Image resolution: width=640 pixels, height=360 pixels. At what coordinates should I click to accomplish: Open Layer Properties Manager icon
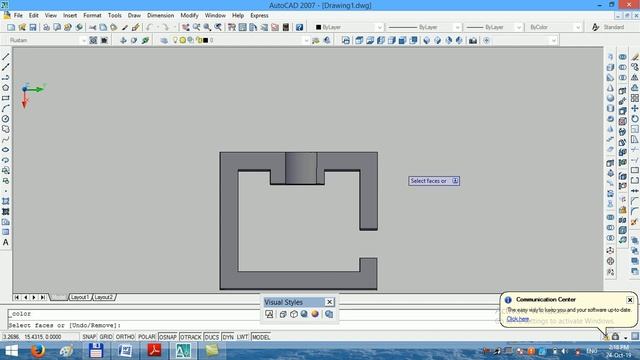click(x=164, y=40)
